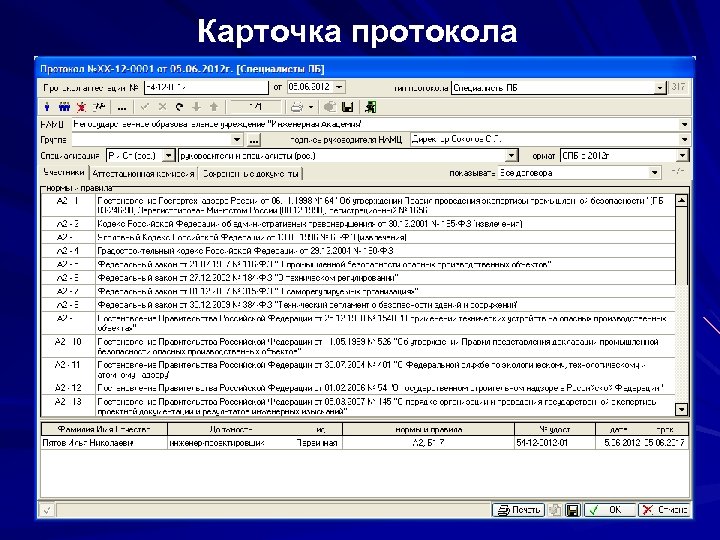This screenshot has height=540, width=720.
Task: Click the record counter field in the toolbar
Action: (255, 107)
